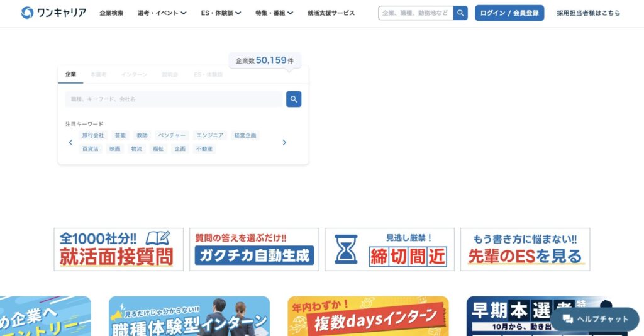
Task: Select the エンジニア keyword tag
Action: pyautogui.click(x=209, y=135)
